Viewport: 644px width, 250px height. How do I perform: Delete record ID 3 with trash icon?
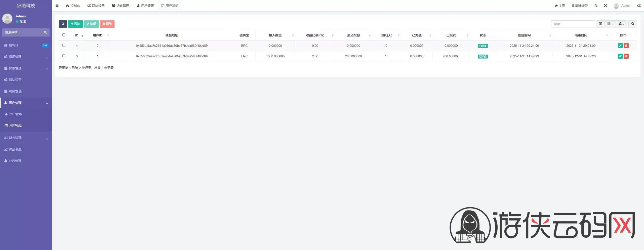pyautogui.click(x=626, y=56)
